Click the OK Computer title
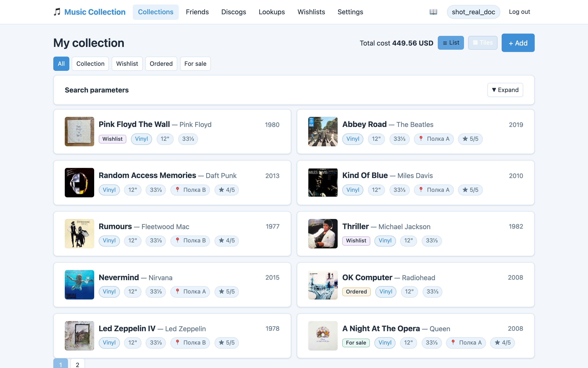 (x=367, y=278)
